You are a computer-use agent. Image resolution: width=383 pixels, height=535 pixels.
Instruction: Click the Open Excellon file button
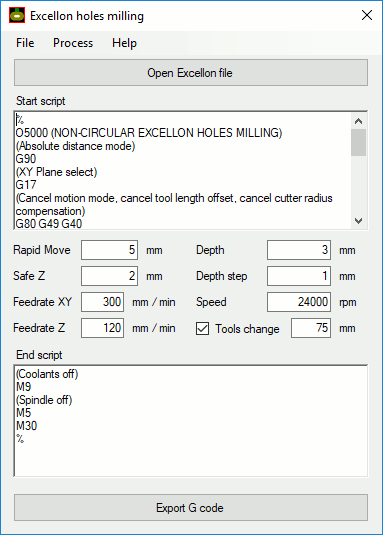click(x=191, y=73)
